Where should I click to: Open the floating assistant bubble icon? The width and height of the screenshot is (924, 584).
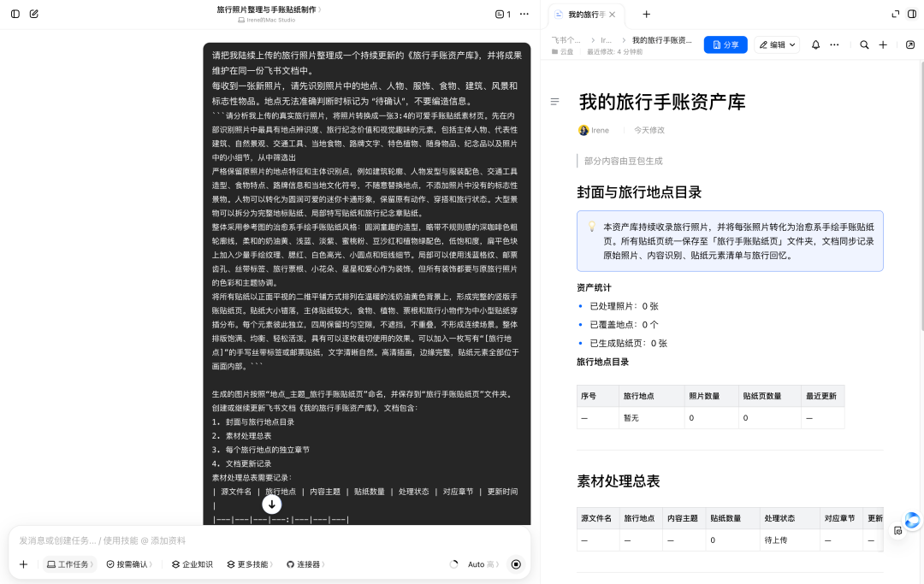(912, 521)
